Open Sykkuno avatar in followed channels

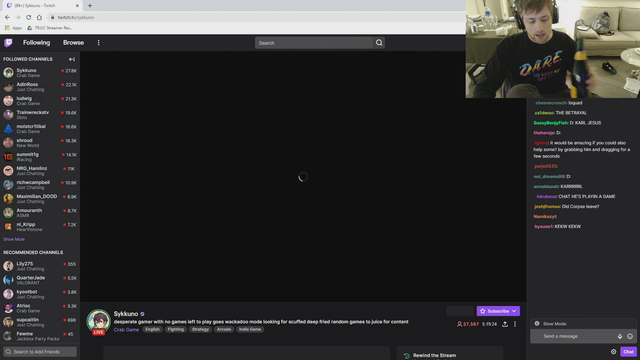click(8, 73)
